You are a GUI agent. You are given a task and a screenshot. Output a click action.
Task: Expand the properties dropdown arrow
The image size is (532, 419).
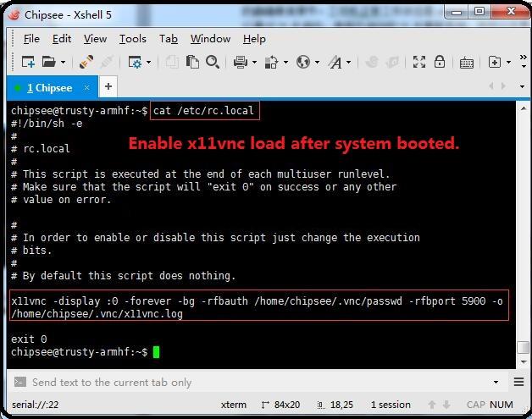148,63
